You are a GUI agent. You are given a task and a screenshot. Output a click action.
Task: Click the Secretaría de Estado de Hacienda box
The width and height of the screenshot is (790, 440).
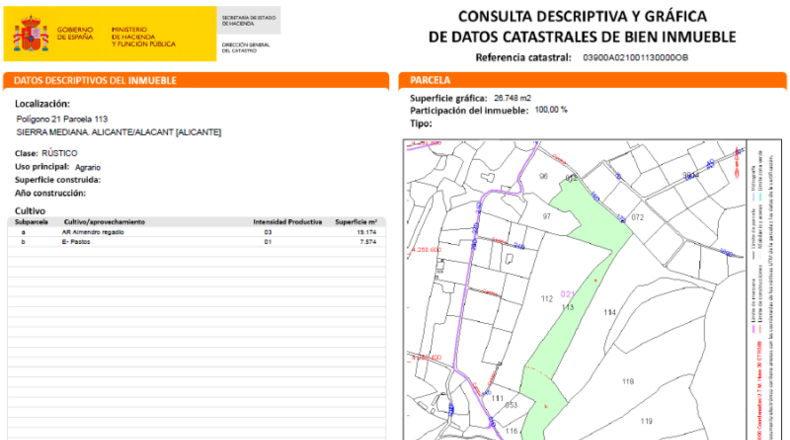coord(248,21)
